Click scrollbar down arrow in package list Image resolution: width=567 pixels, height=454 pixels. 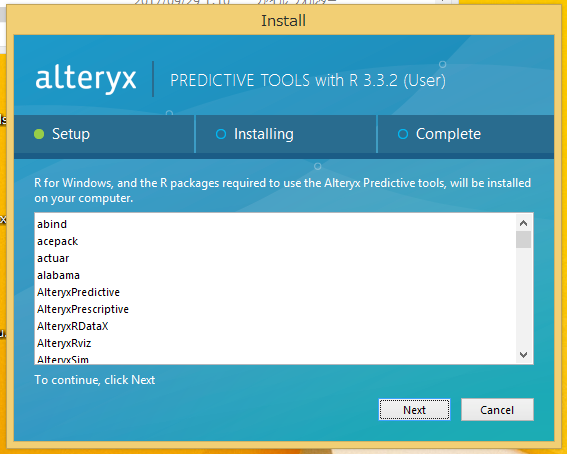click(x=523, y=355)
